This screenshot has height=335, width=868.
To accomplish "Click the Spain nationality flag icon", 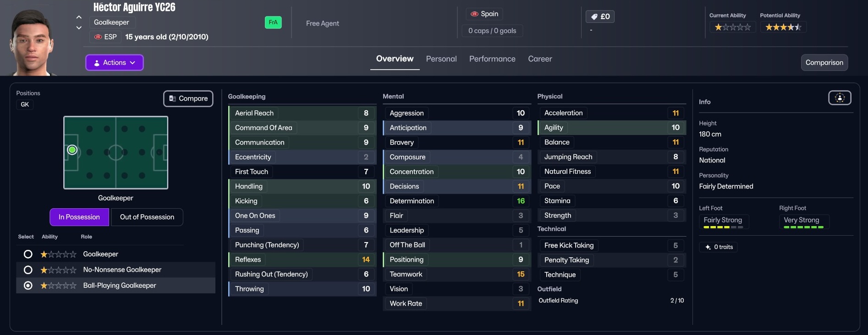I will [475, 14].
